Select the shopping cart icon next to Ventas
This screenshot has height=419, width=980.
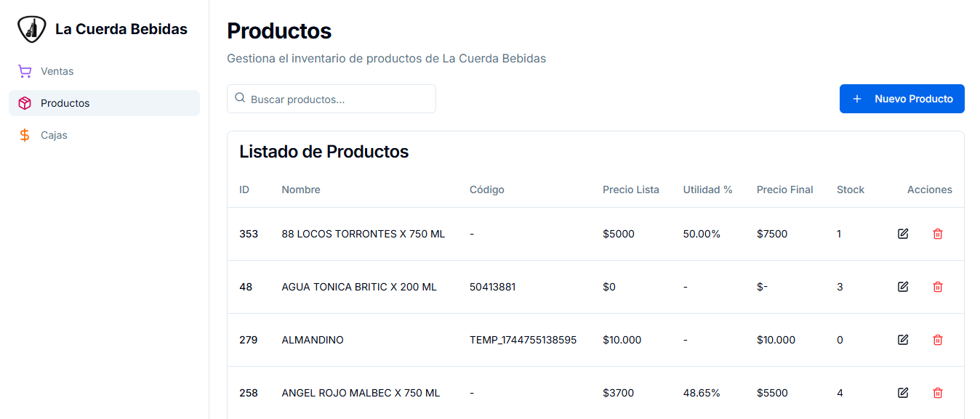tap(24, 70)
